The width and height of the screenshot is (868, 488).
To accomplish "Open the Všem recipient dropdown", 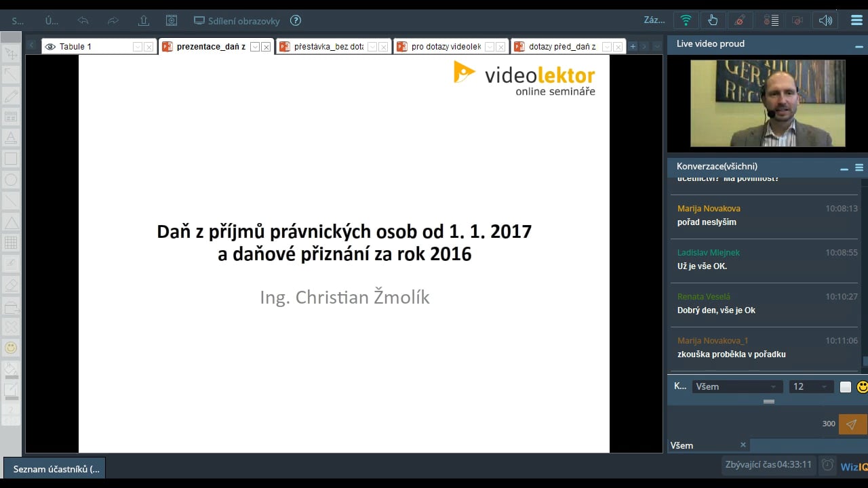I will pyautogui.click(x=737, y=386).
